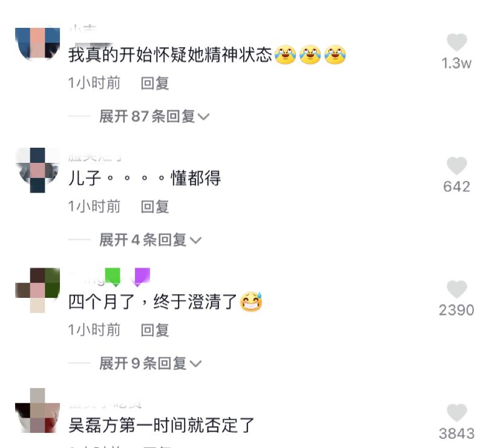Viewport: 484px width, 448px height.
Task: Select comment text 吴磊方第一时间就否定了
Action: (161, 425)
